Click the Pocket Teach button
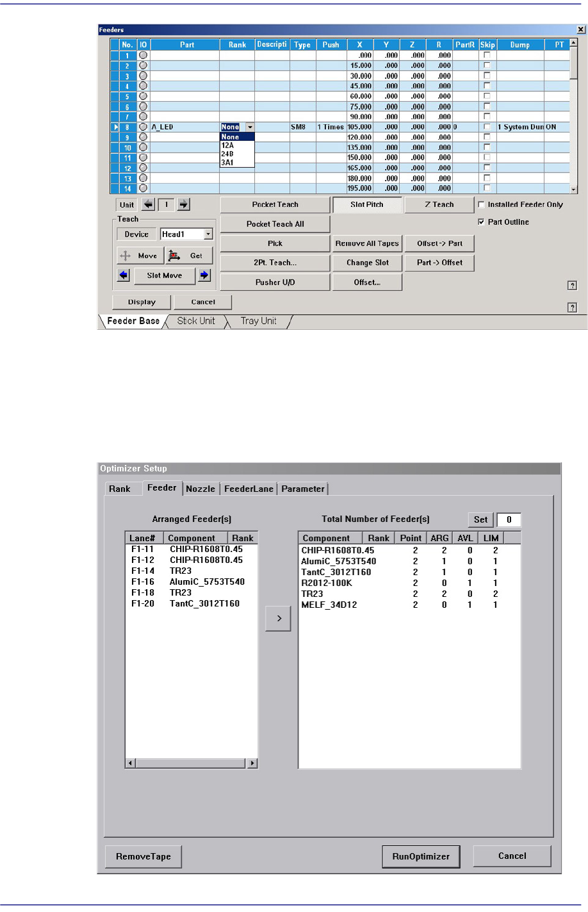The width and height of the screenshot is (588, 912). (275, 204)
